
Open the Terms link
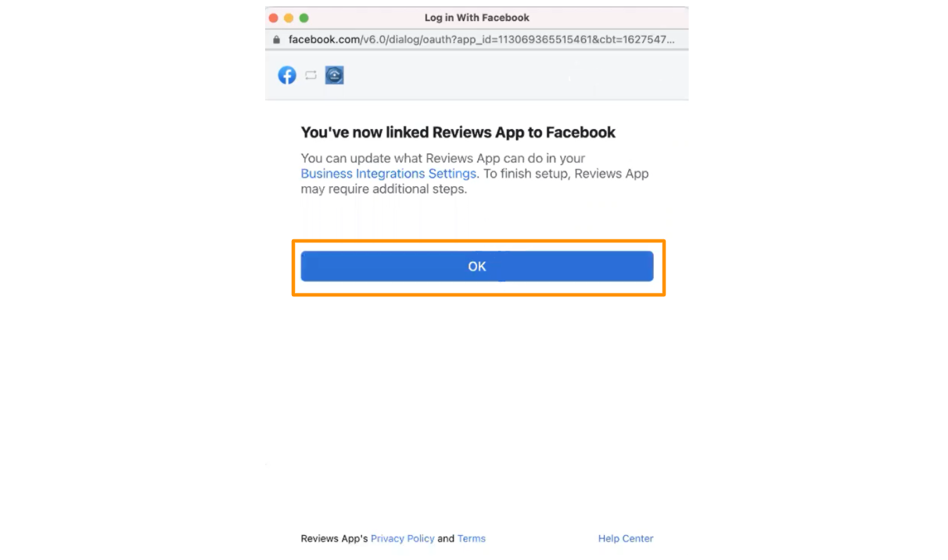(472, 539)
